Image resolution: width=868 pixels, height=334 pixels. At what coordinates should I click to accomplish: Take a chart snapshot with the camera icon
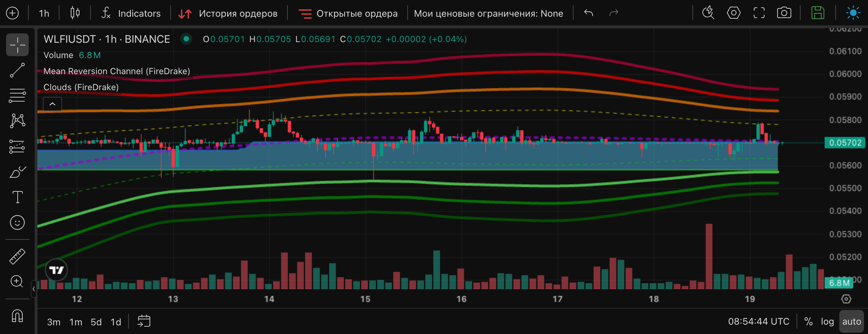pos(784,13)
